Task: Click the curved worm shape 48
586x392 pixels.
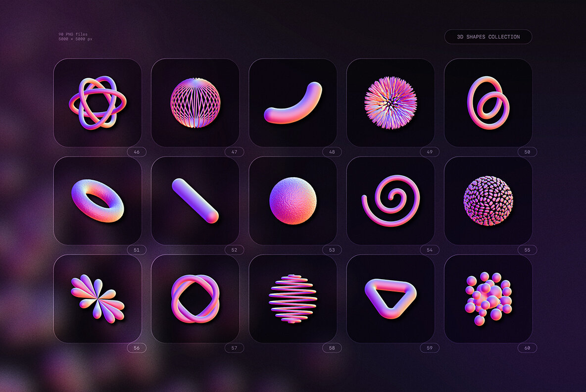Action: click(x=293, y=101)
